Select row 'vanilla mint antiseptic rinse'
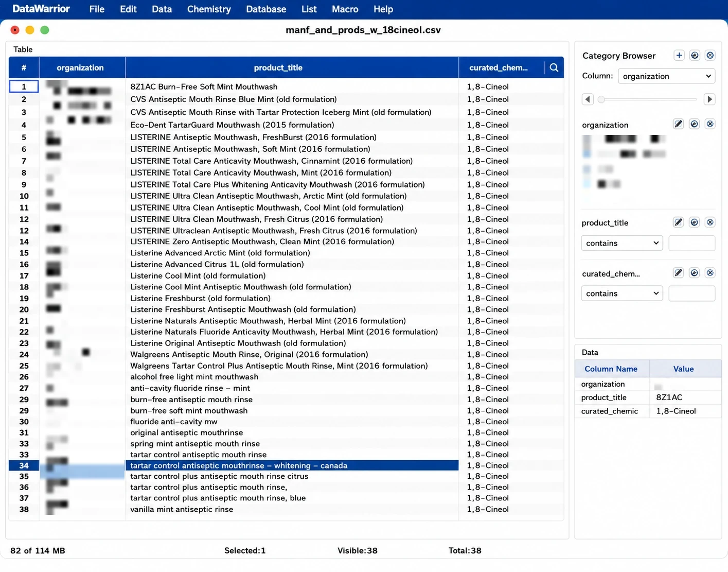 pos(286,509)
